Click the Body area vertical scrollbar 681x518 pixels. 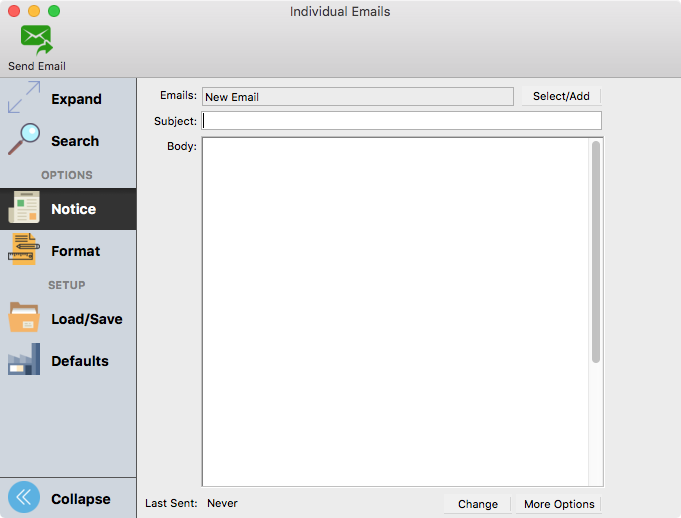click(596, 250)
